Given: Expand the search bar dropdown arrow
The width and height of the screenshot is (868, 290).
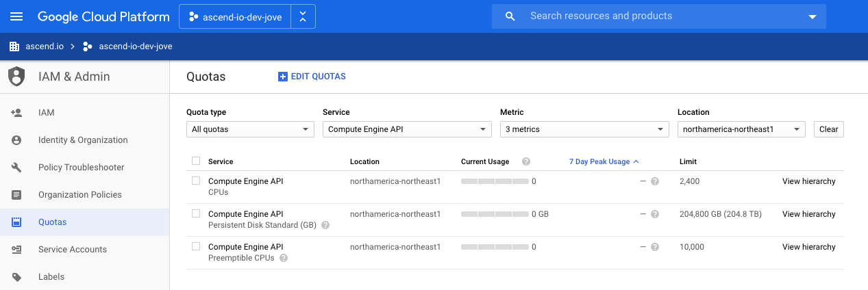Looking at the screenshot, I should [x=813, y=17].
